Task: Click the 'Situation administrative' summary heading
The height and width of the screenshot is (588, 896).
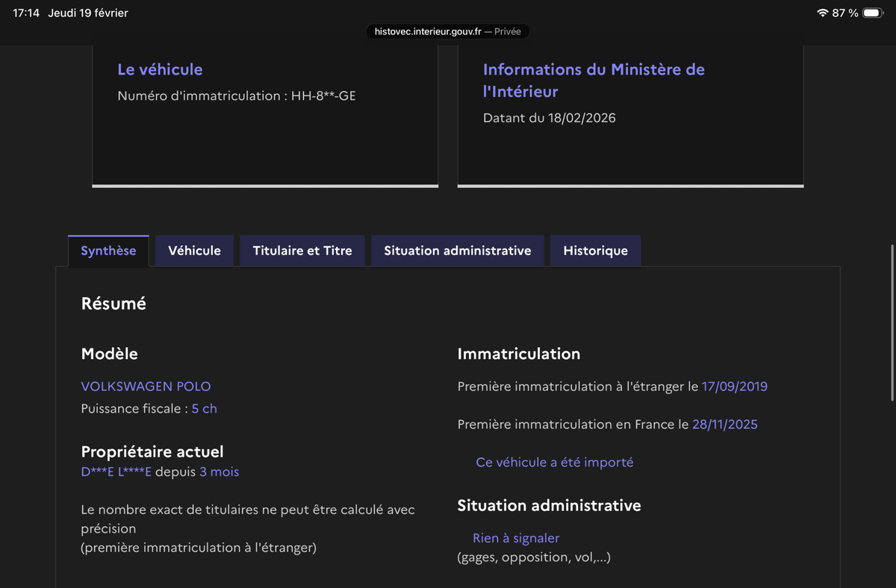Action: (x=549, y=505)
